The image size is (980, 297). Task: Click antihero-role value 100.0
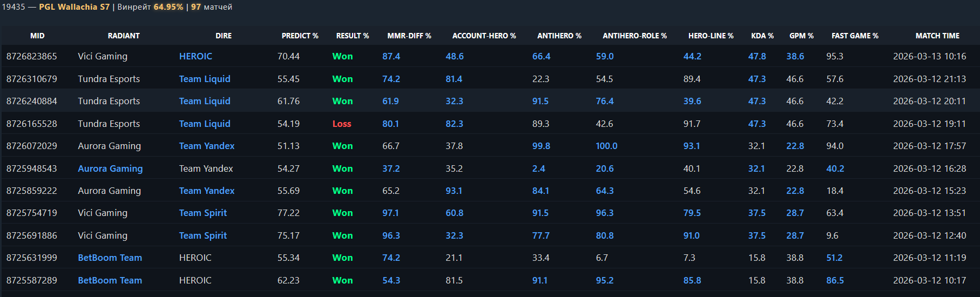point(606,146)
